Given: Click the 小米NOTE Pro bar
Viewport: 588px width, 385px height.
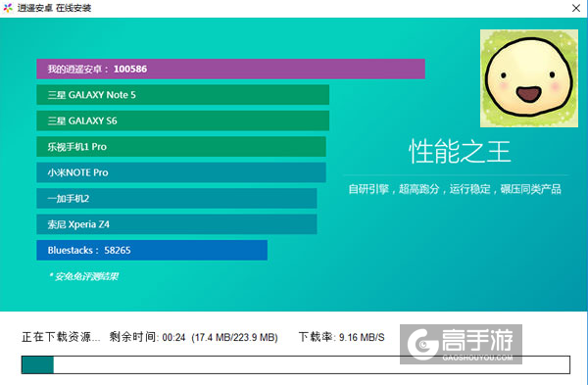Looking at the screenshot, I should tap(181, 172).
